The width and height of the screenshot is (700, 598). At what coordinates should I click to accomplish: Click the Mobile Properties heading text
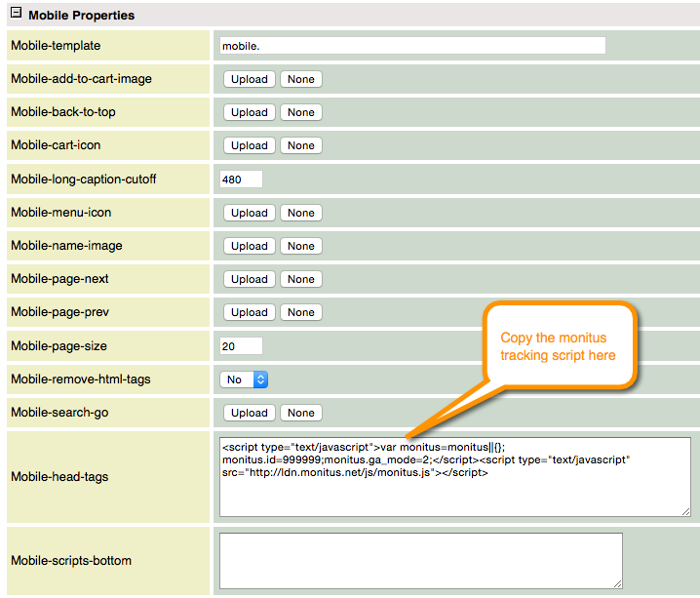click(81, 16)
